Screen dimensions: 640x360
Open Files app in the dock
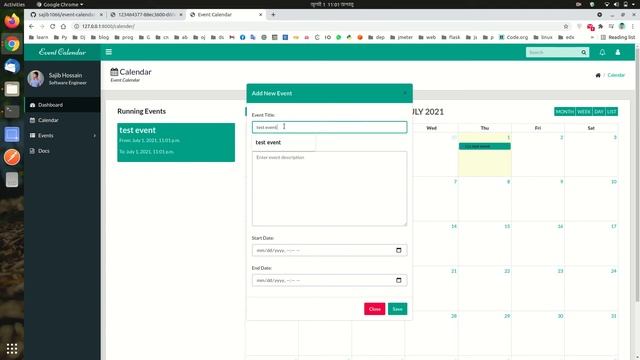12,89
